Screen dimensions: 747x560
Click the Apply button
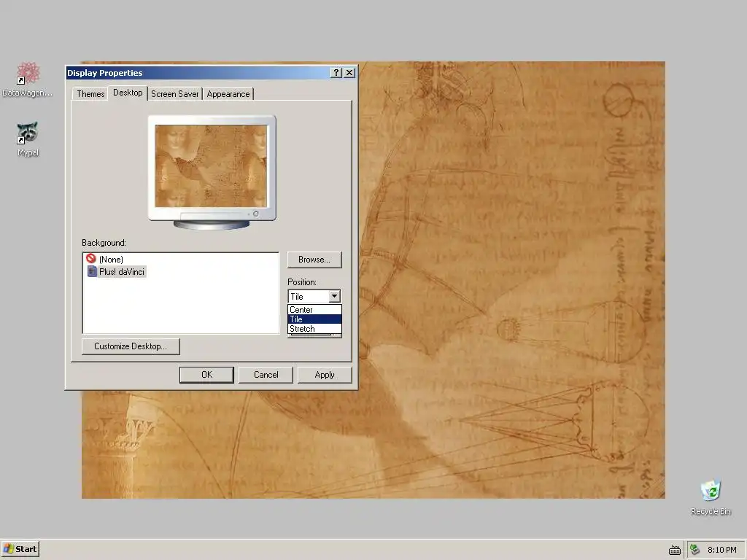tap(325, 375)
